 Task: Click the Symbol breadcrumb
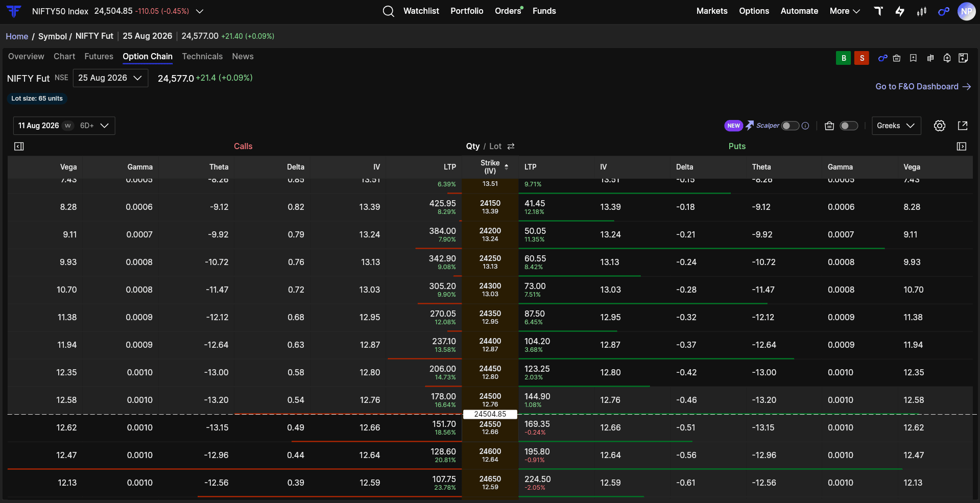pyautogui.click(x=53, y=37)
